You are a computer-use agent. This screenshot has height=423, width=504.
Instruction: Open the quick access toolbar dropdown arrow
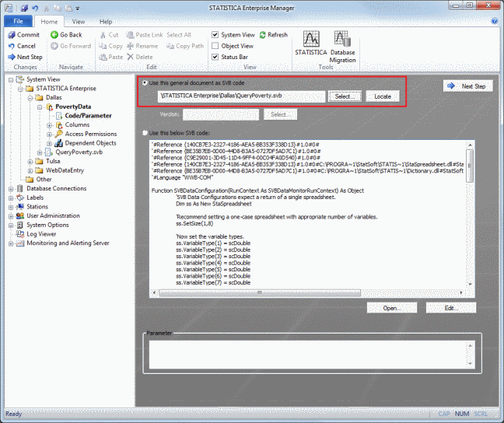coord(78,9)
